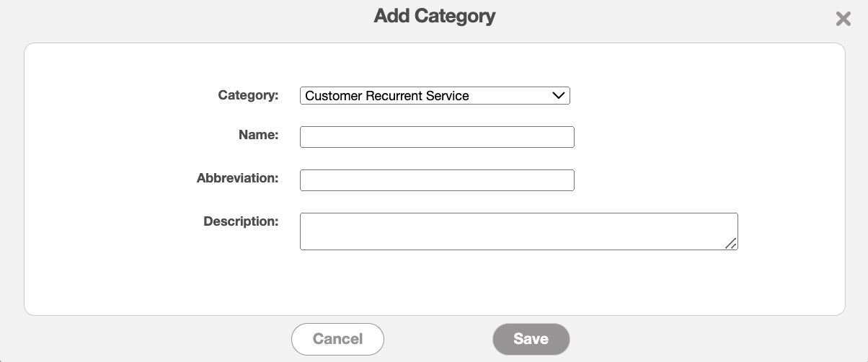The height and width of the screenshot is (362, 868).
Task: Click the Category dropdown chevron arrow
Action: (558, 96)
